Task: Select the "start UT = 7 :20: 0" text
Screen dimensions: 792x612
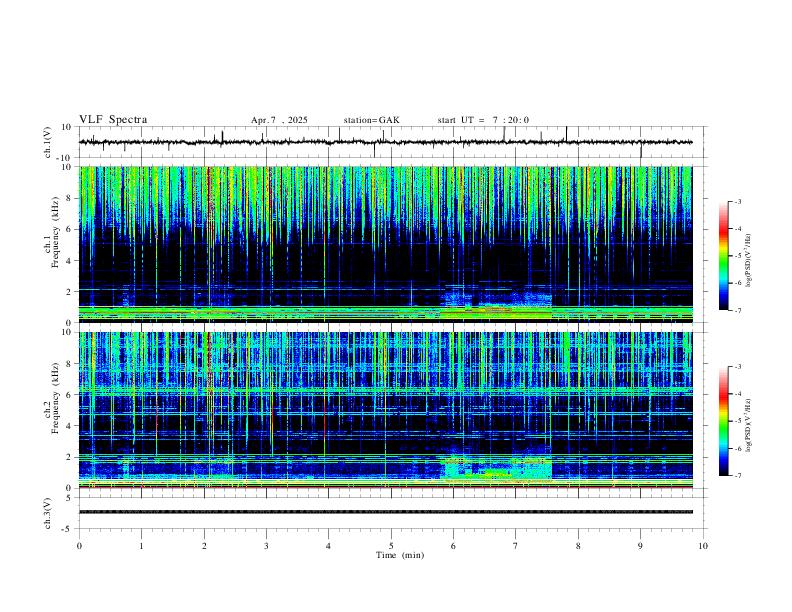Action: (483, 120)
